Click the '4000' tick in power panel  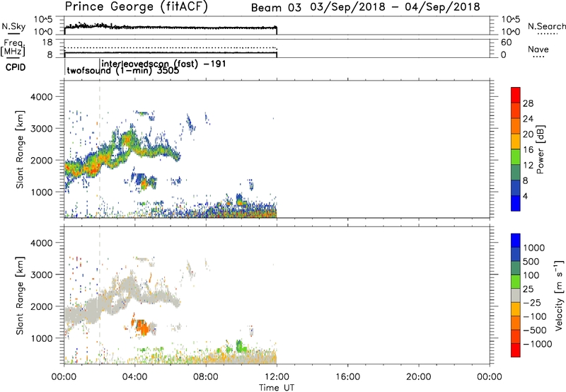[x=42, y=97]
